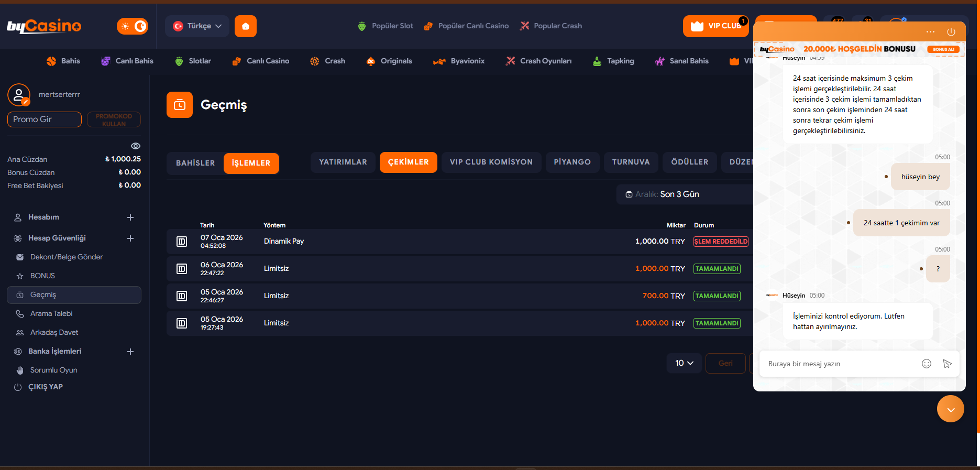Expand the Hesabım section
Viewport: 980px width, 470px height.
click(x=130, y=217)
